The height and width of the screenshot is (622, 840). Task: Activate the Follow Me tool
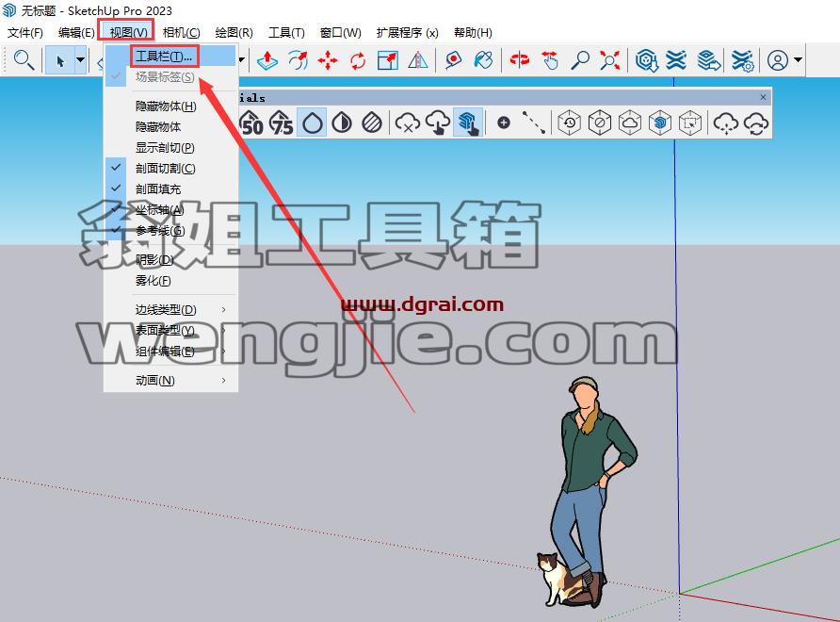298,60
